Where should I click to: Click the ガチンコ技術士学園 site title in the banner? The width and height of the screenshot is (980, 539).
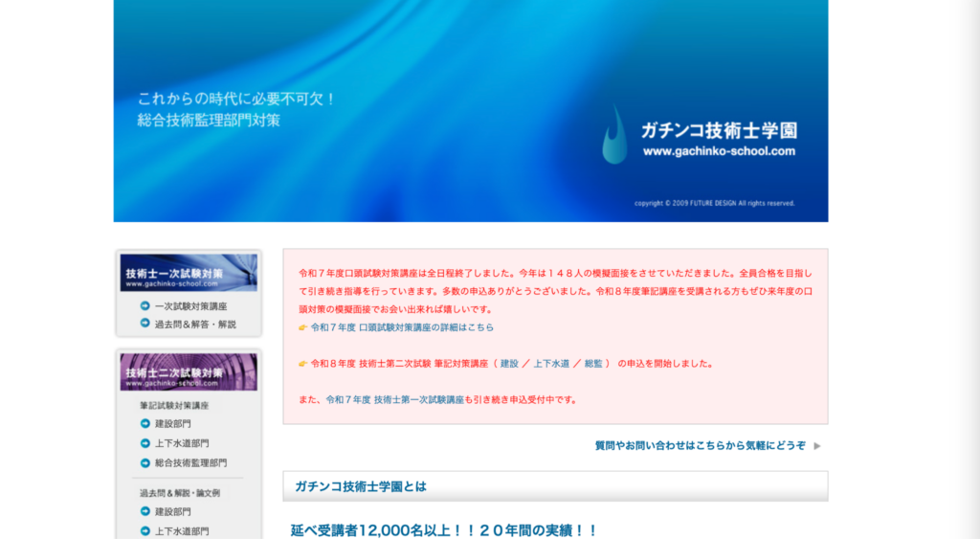point(719,131)
